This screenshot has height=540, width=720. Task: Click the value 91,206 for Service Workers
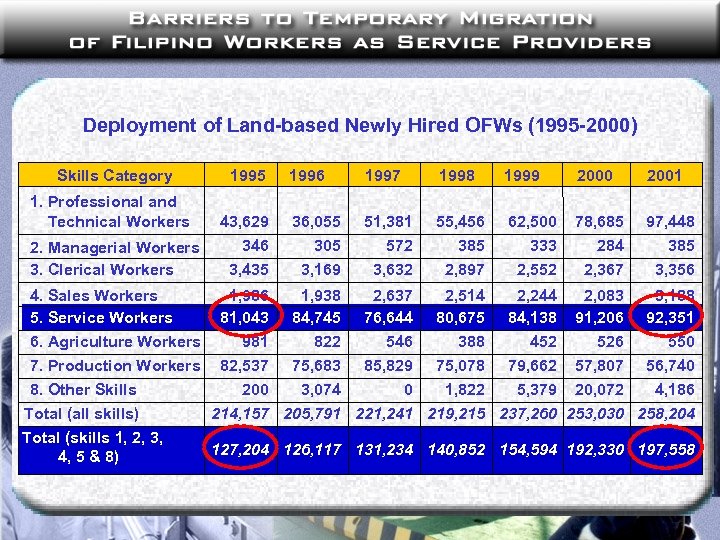coord(599,318)
